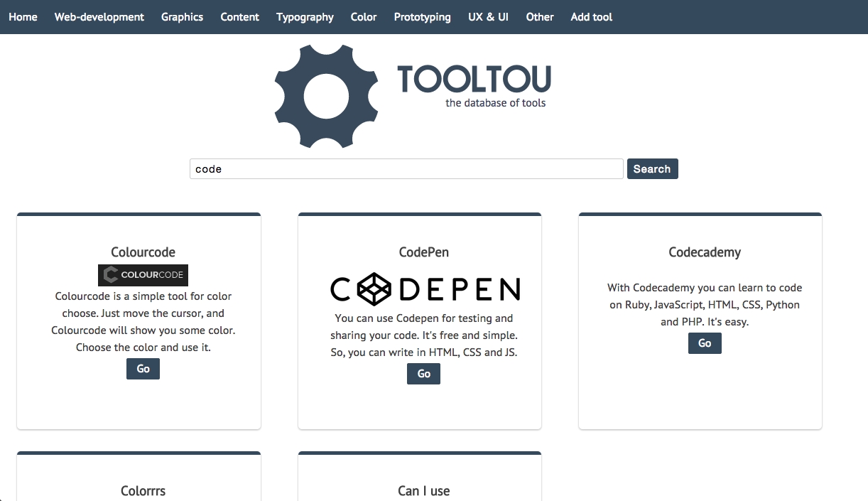Click the CodePen logo image

(425, 289)
